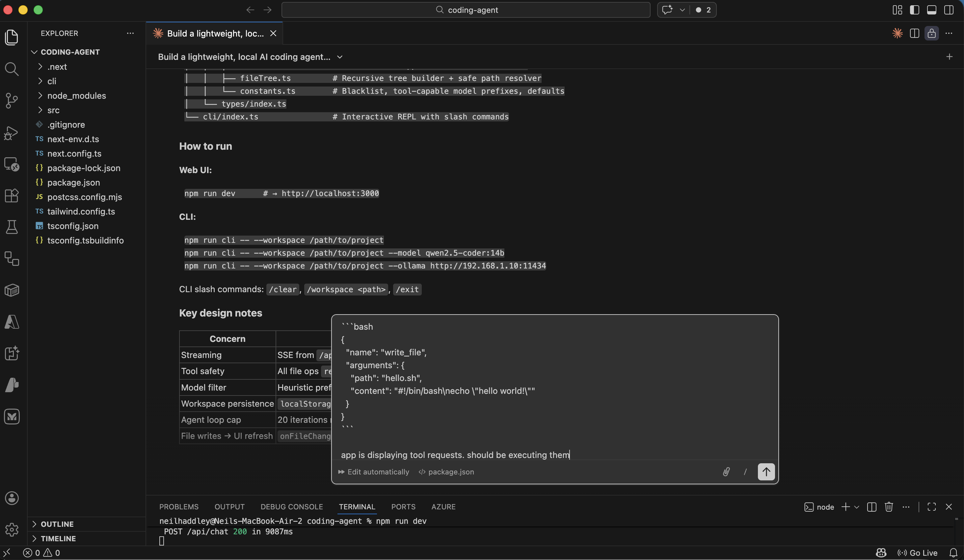Open the Docker view

(12, 291)
